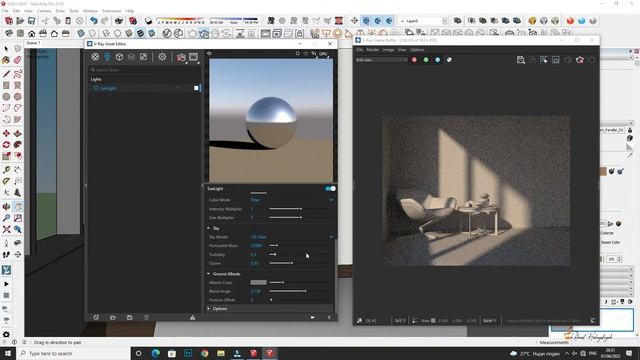Adjust the Size Multiplier slider
The image size is (640, 360).
[300, 218]
